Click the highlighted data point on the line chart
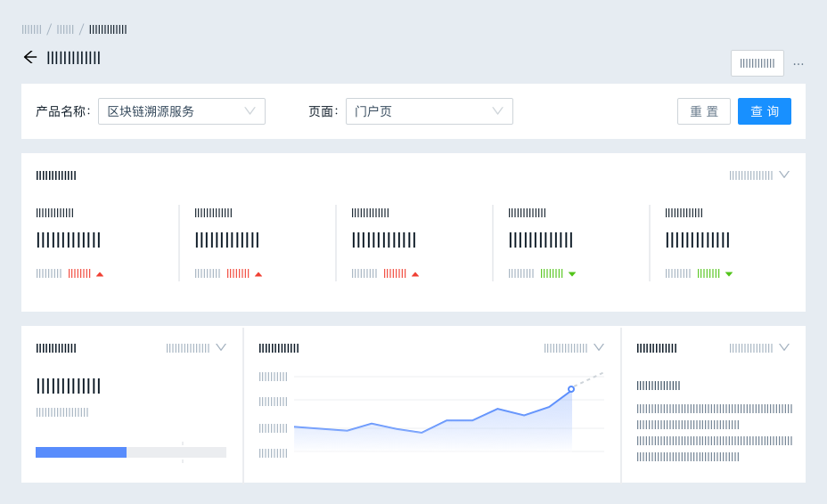 (x=571, y=389)
